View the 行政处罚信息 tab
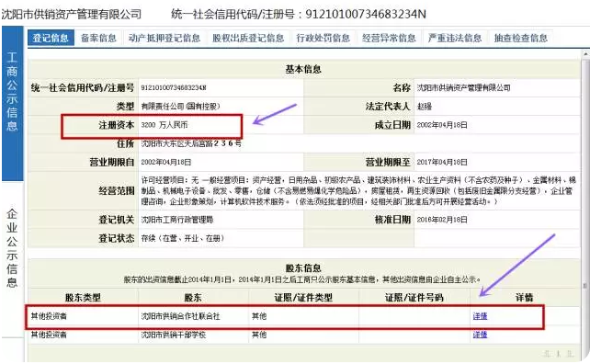 [323, 38]
